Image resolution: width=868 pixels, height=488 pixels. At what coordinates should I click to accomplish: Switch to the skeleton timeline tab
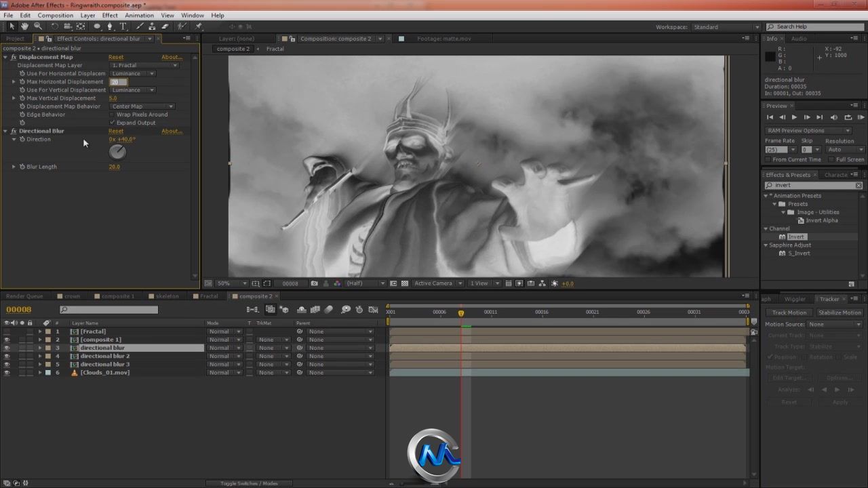[167, 296]
